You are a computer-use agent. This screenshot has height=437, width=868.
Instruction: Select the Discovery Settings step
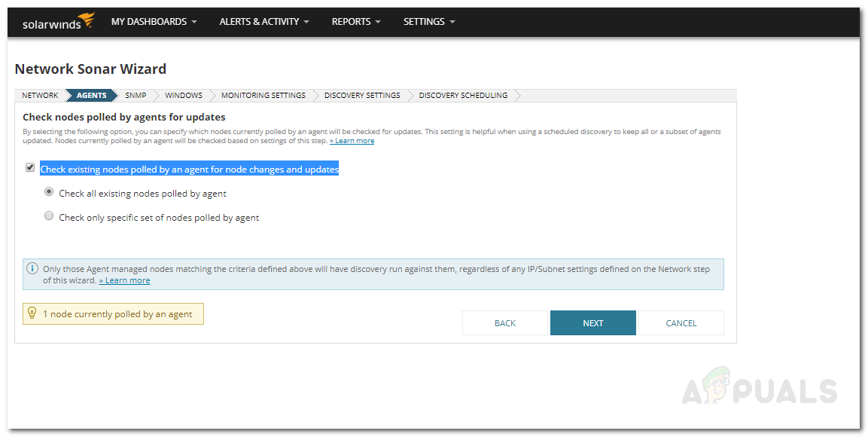(362, 96)
